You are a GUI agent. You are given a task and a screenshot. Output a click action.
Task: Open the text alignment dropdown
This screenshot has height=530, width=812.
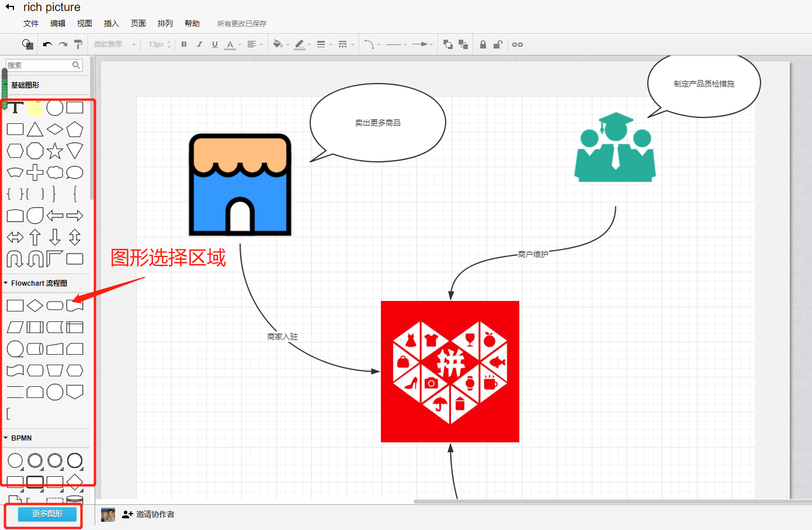pyautogui.click(x=255, y=44)
